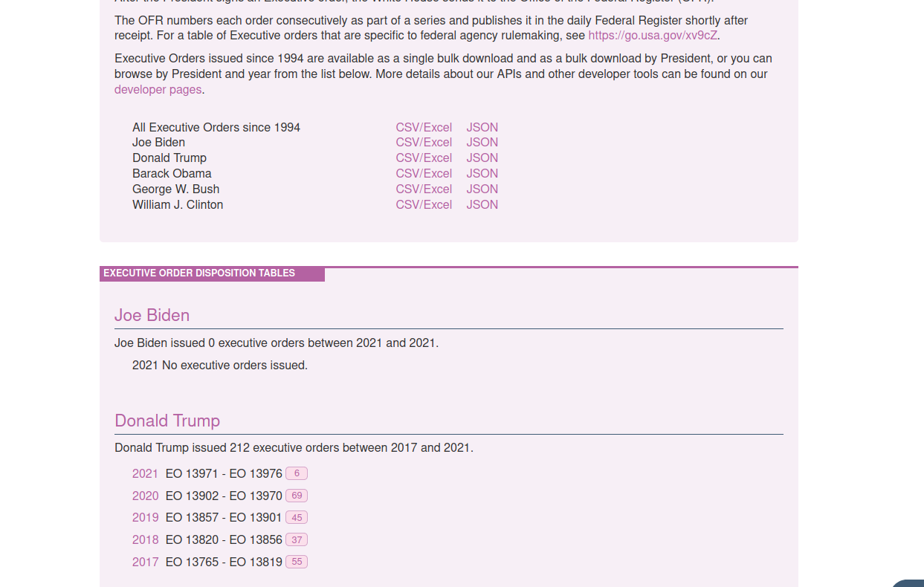Click the 45 count badge for 2019
This screenshot has width=924, height=587.
point(297,517)
